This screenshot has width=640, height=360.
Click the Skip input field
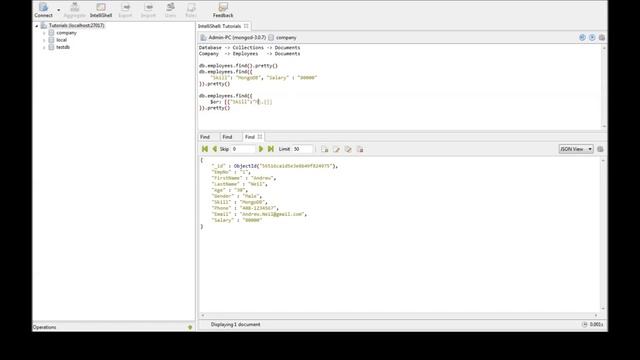(243, 149)
